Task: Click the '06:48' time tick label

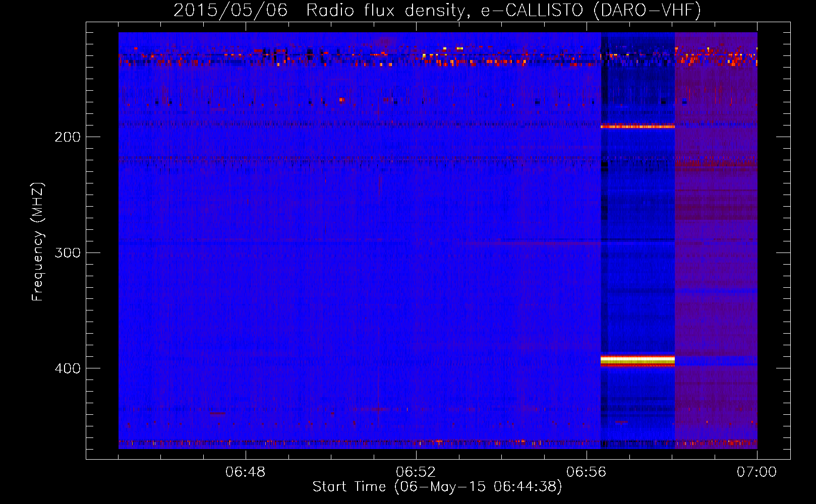Action: point(246,472)
